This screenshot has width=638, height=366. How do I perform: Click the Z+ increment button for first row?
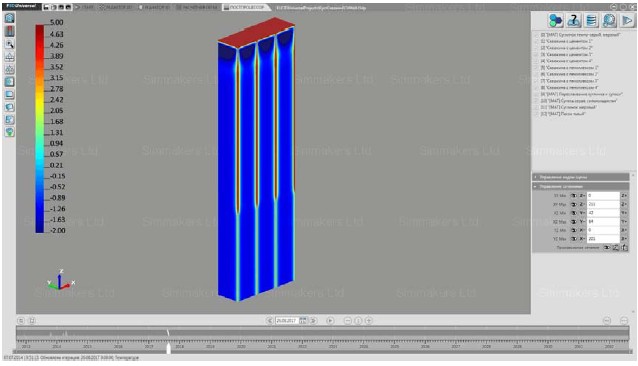pos(624,196)
